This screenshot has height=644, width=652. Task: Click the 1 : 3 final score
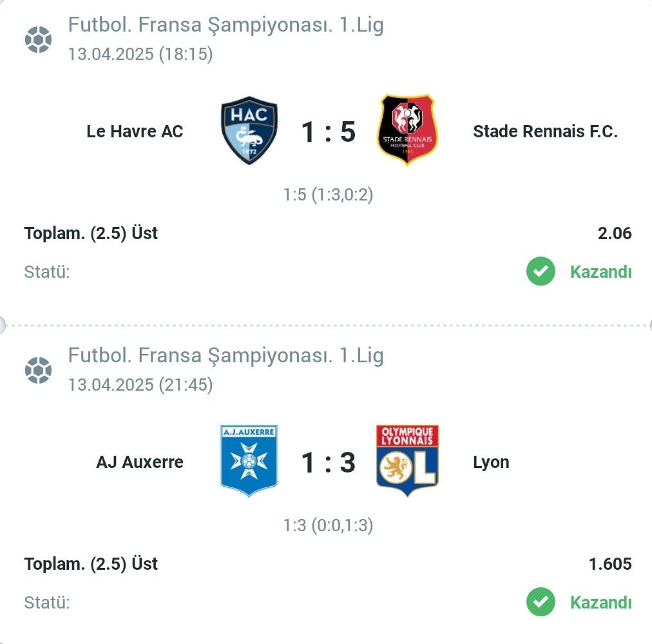tap(328, 463)
